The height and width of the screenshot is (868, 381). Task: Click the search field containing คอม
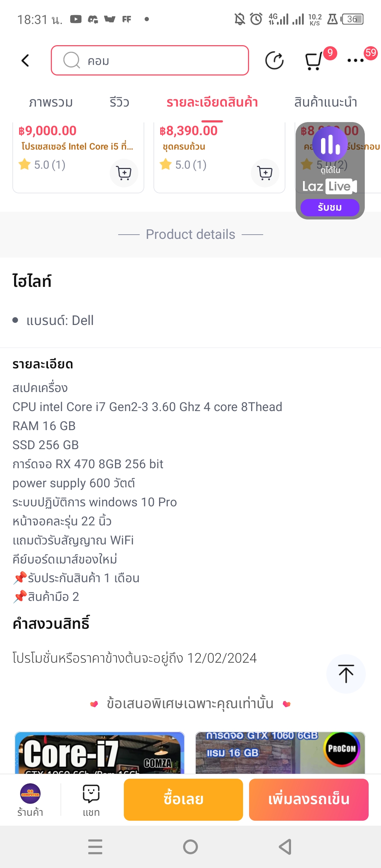(x=150, y=61)
